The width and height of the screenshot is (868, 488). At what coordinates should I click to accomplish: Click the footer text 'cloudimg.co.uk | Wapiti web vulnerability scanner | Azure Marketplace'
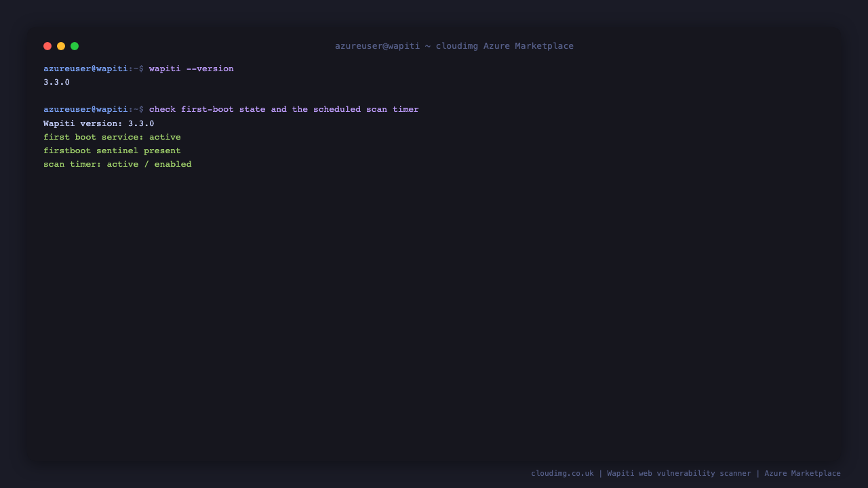click(x=686, y=473)
